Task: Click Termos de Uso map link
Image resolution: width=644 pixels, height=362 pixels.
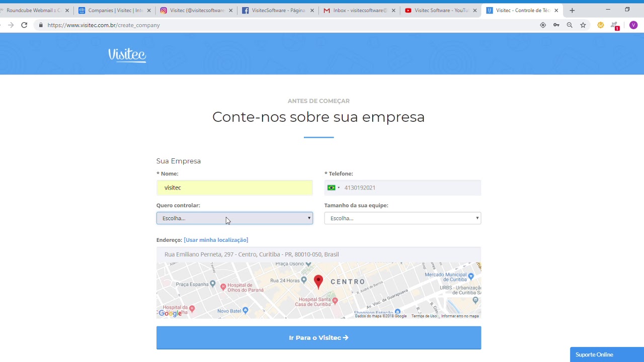Action: pos(424,316)
